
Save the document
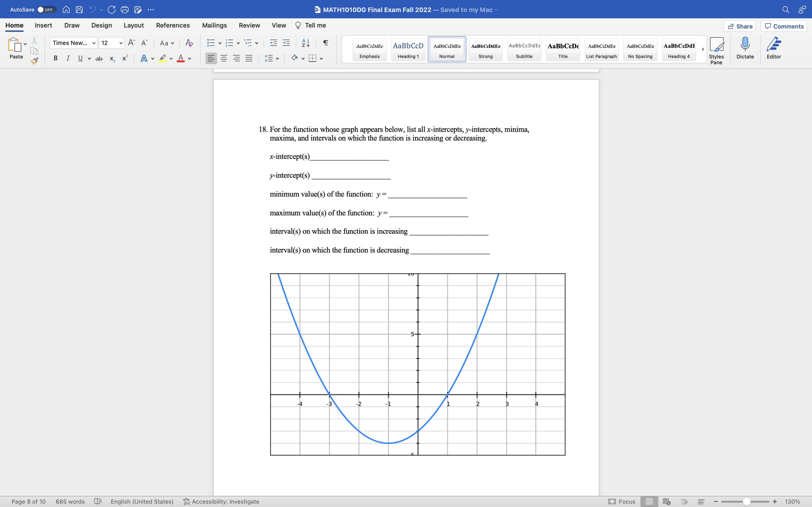[x=79, y=9]
